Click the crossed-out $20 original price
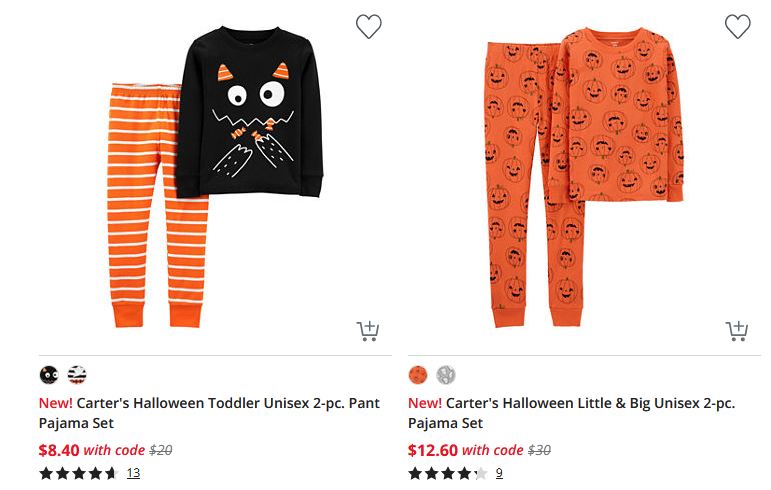Screen dimensions: 771x490 pyautogui.click(x=160, y=450)
